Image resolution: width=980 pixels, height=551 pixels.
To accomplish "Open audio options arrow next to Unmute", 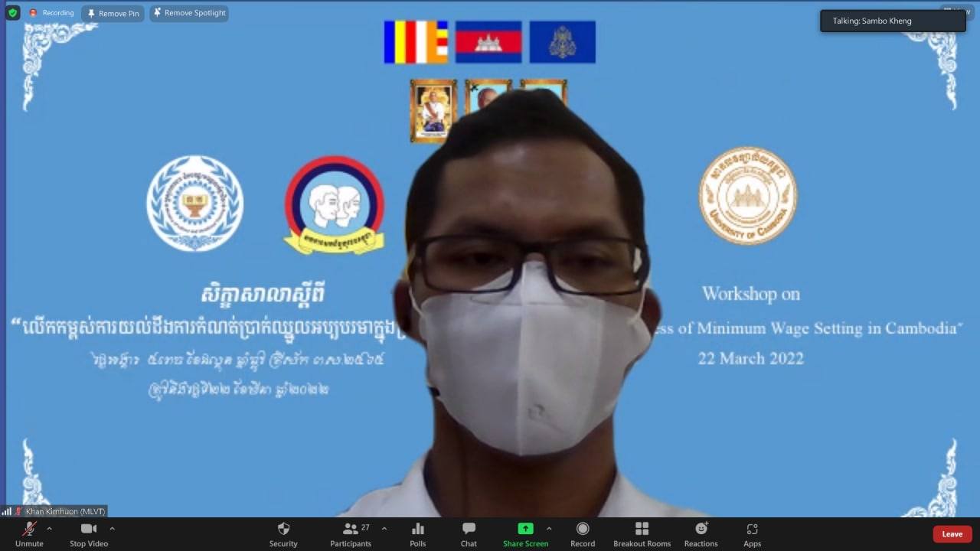I will 50,529.
